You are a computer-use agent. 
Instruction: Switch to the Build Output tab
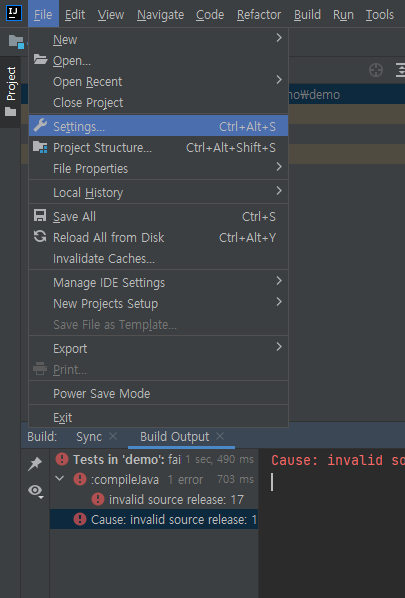point(174,436)
